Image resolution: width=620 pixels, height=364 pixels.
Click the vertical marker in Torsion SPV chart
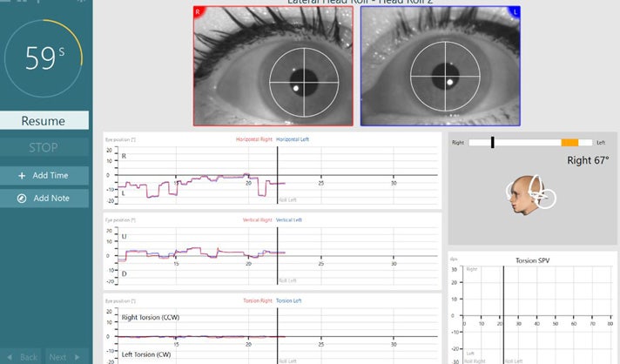(x=503, y=314)
